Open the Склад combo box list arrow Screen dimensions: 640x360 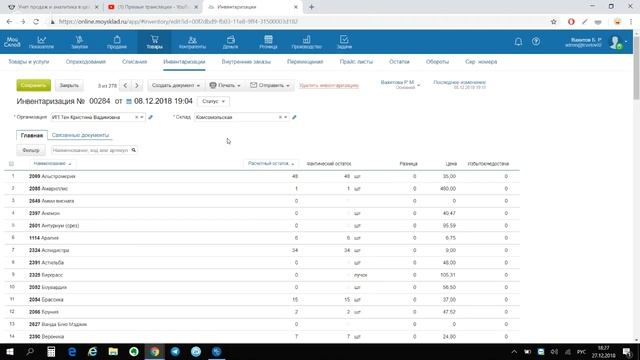[x=286, y=117]
